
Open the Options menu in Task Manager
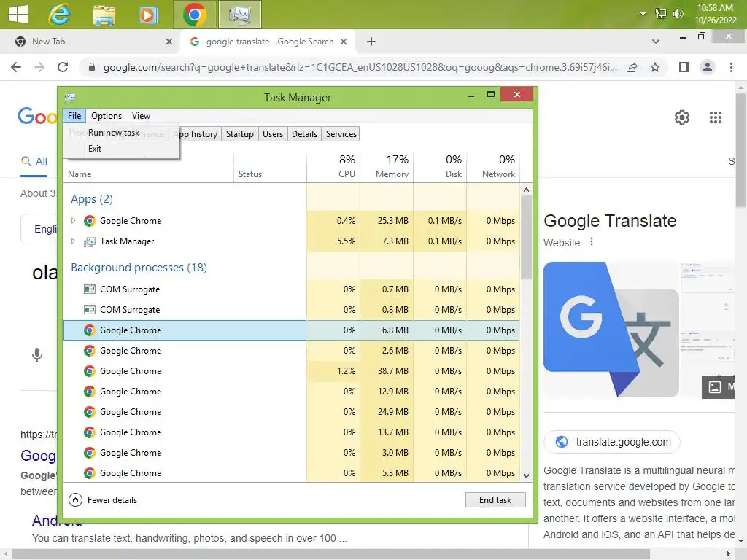(107, 116)
